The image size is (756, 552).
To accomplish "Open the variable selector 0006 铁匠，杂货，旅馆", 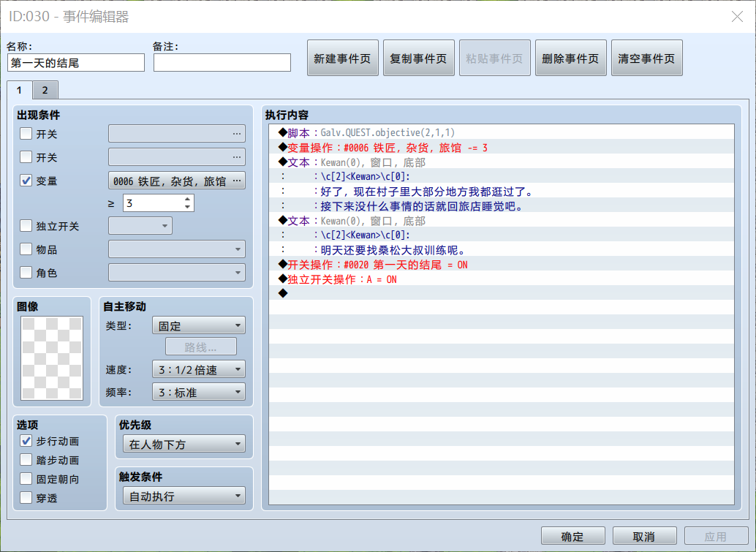I will coord(176,181).
